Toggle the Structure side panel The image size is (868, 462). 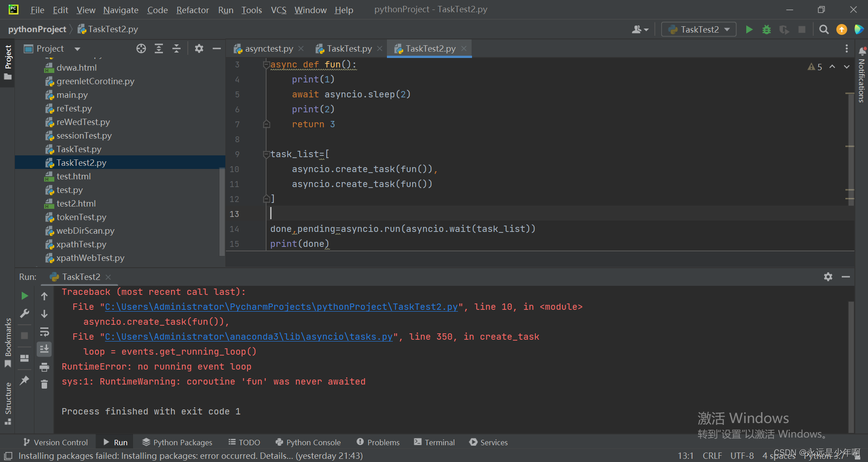click(x=8, y=403)
